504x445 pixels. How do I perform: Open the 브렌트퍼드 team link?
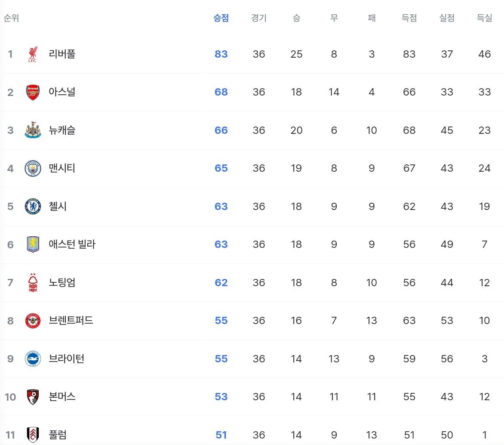pyautogui.click(x=71, y=321)
